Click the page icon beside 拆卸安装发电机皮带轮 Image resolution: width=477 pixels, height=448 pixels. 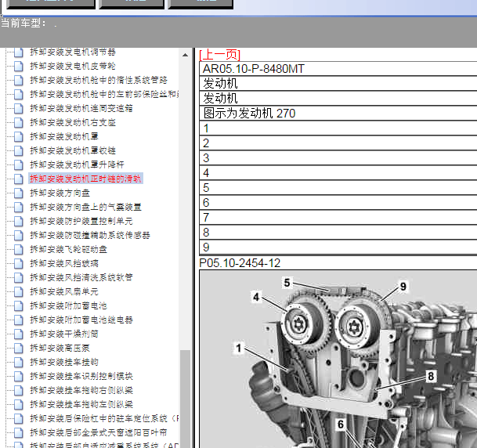pos(19,66)
